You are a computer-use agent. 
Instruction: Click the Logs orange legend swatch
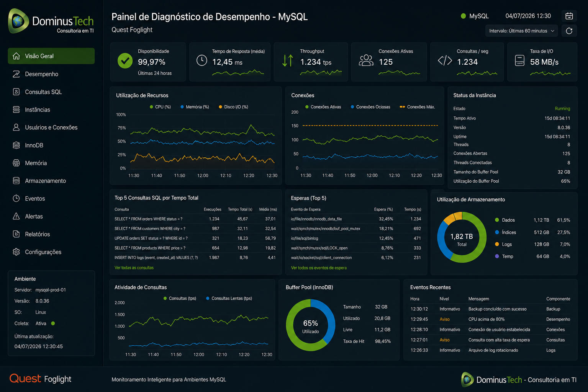pos(497,244)
